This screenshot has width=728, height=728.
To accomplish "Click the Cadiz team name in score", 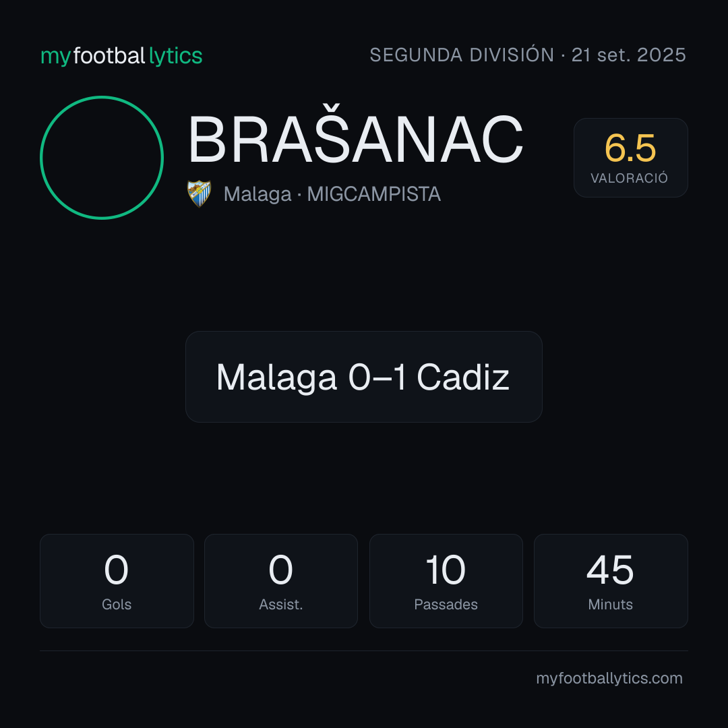I will (x=463, y=377).
